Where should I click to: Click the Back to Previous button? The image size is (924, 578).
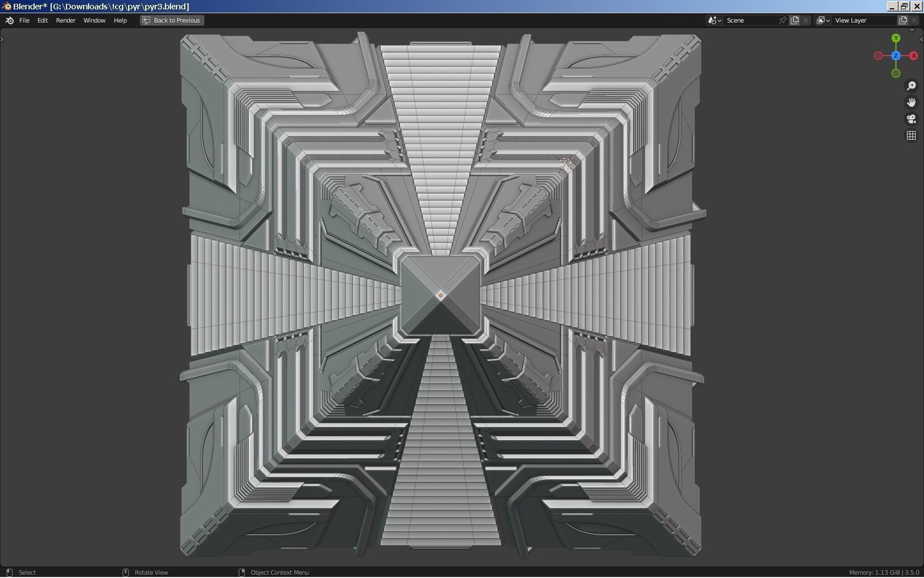[172, 20]
